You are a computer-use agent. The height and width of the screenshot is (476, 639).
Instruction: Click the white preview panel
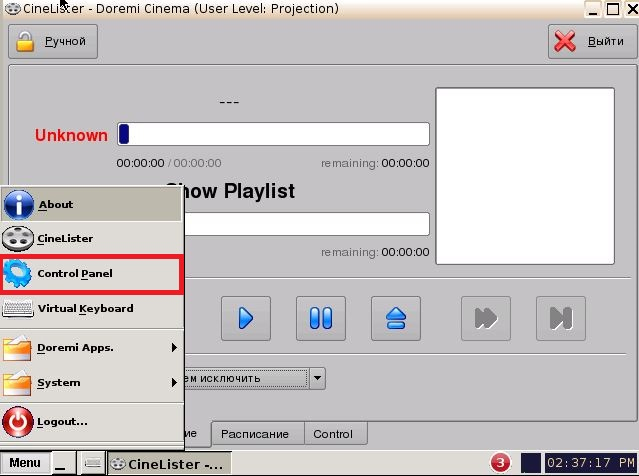point(525,176)
